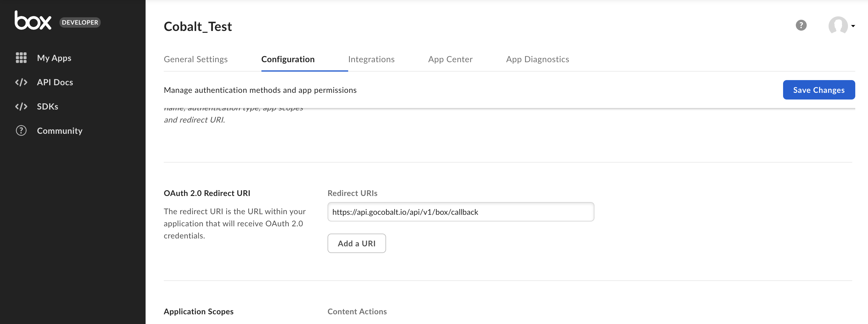868x324 pixels.
Task: Switch to the Integrations tab
Action: (x=371, y=59)
